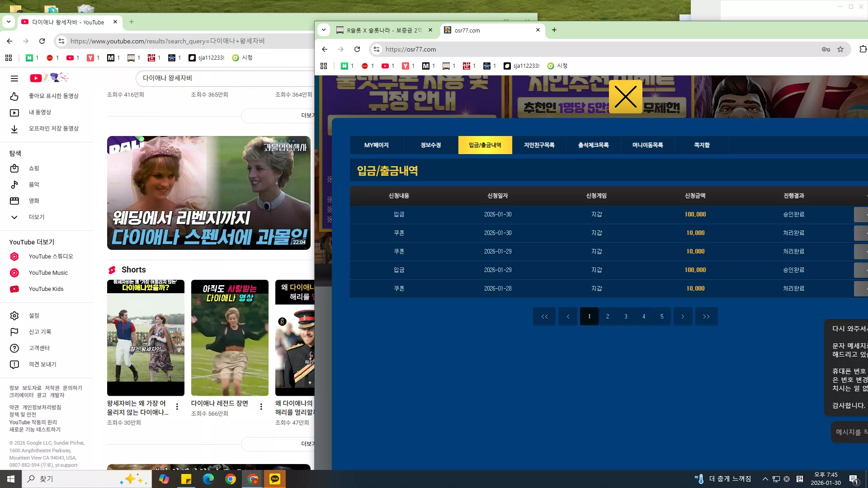Select the 출석체크목록 tab

coord(594,145)
